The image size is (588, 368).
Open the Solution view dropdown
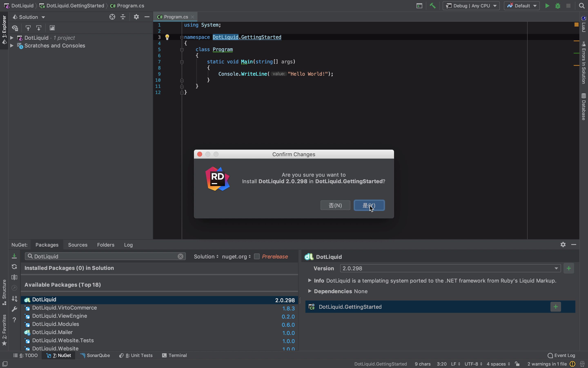(29, 17)
